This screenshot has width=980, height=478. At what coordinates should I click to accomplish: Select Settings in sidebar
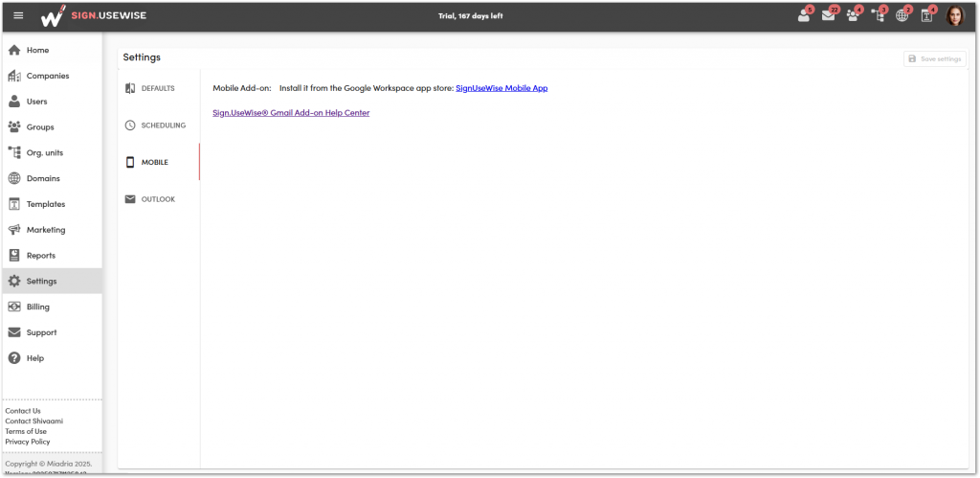(52, 281)
